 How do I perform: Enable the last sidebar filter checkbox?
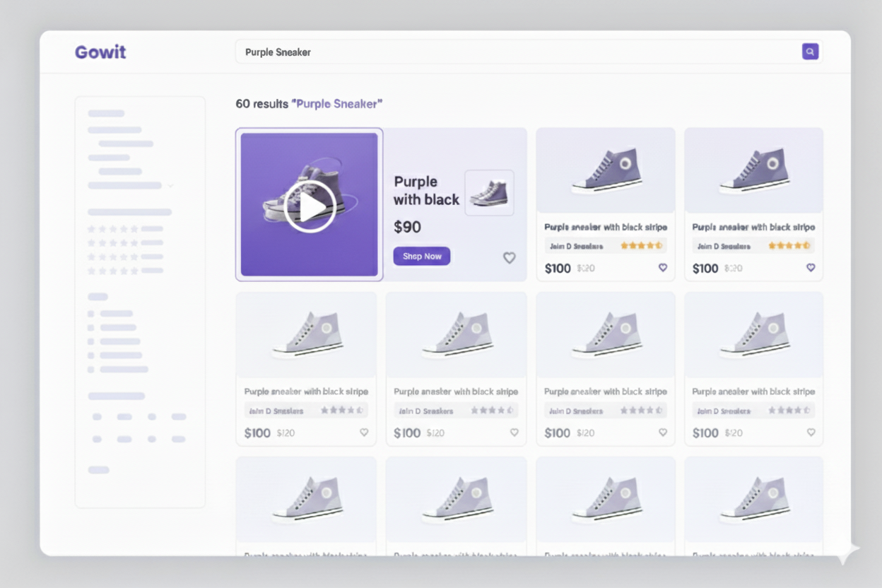[90, 370]
